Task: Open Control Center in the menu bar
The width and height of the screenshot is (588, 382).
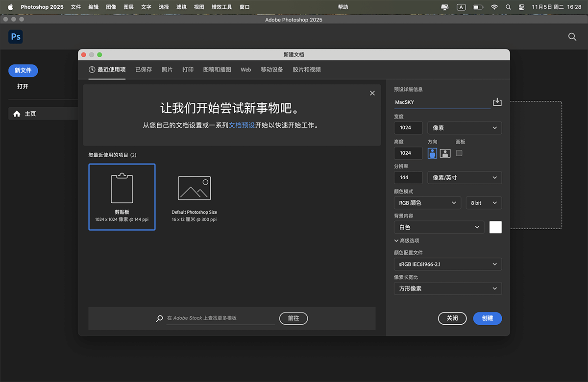Action: click(521, 7)
